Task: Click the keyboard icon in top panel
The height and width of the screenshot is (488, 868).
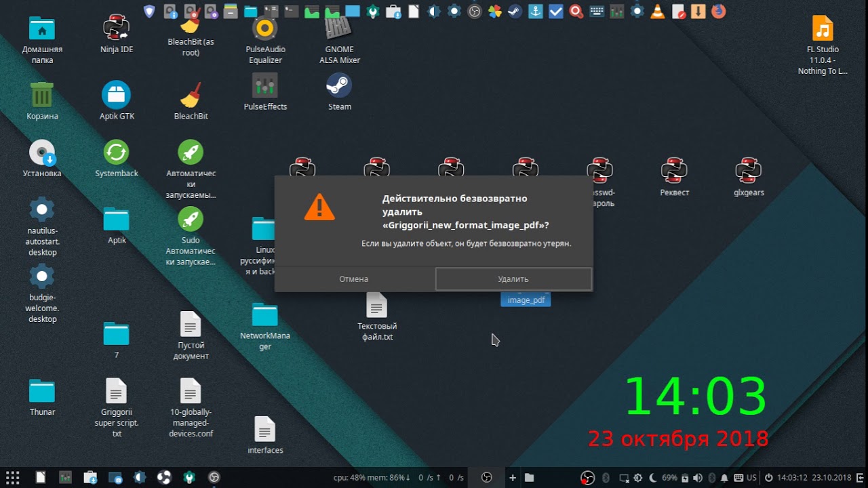Action: (x=597, y=11)
